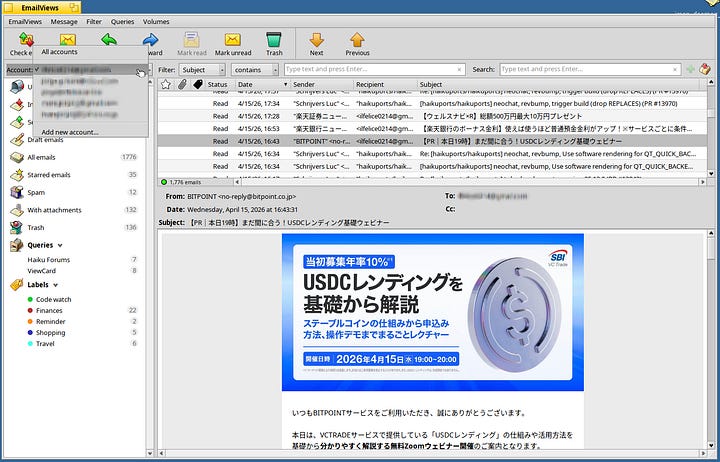
Task: Click the Trash can toolbar icon
Action: 274,39
